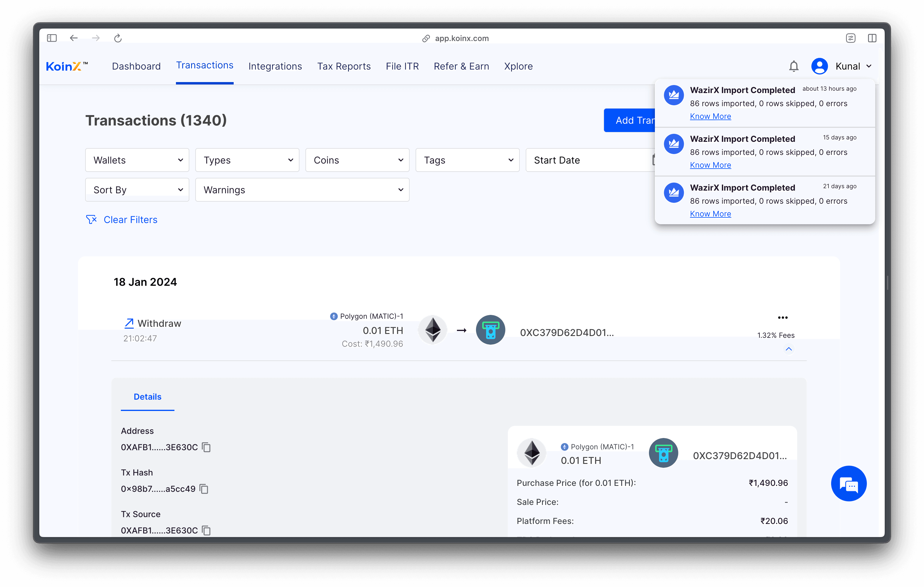Viewport: 924px width, 587px height.
Task: Open the three-dot menu on Withdraw row
Action: click(x=782, y=318)
